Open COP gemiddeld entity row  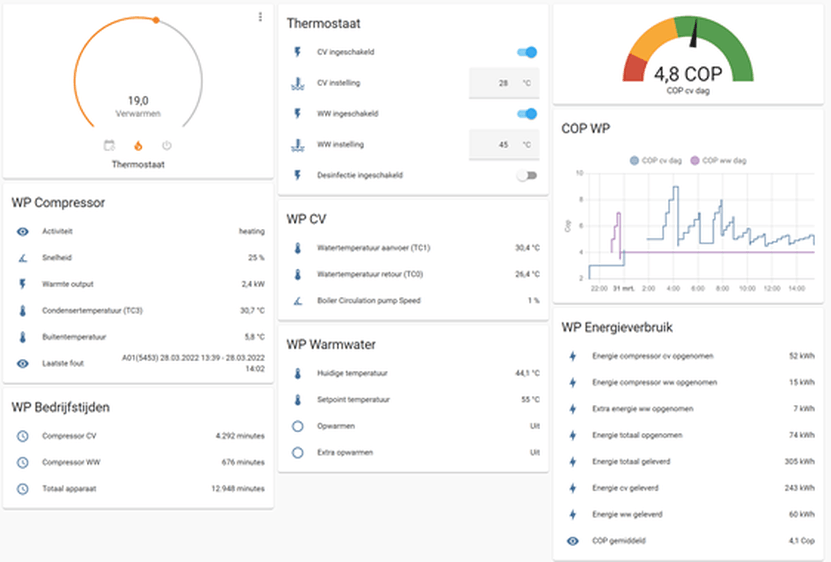click(x=688, y=541)
